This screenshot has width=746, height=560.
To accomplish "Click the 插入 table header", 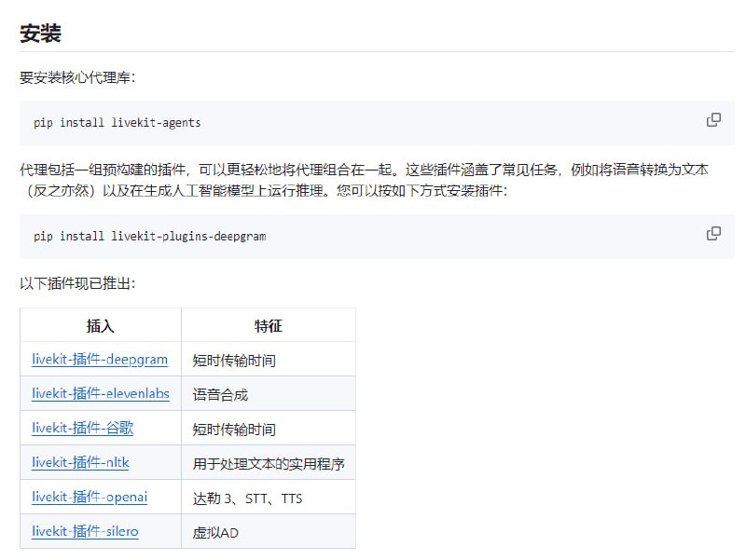I will point(102,324).
